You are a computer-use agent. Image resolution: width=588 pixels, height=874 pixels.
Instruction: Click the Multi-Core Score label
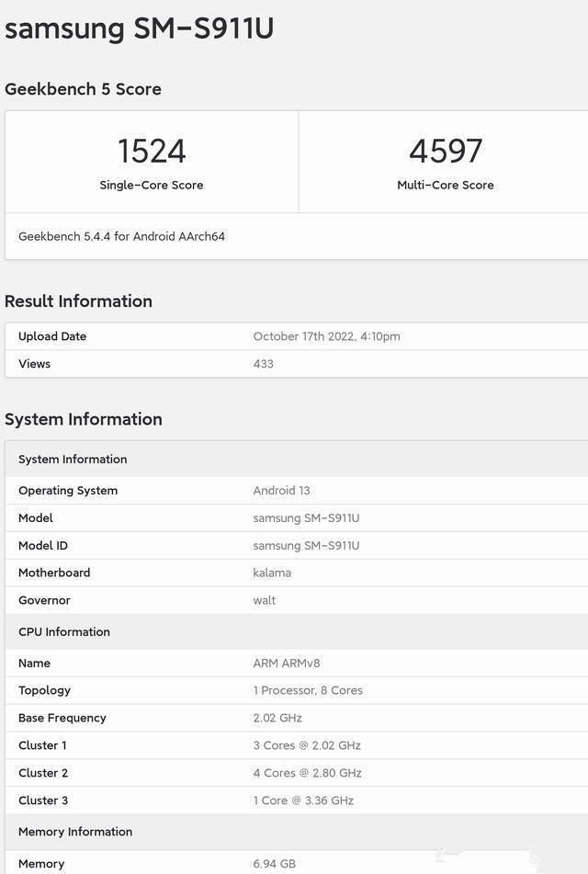(445, 185)
